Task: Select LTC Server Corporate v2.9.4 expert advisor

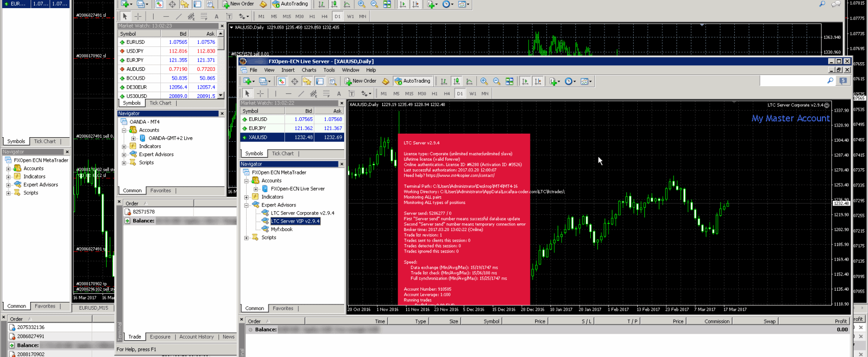Action: coord(302,213)
